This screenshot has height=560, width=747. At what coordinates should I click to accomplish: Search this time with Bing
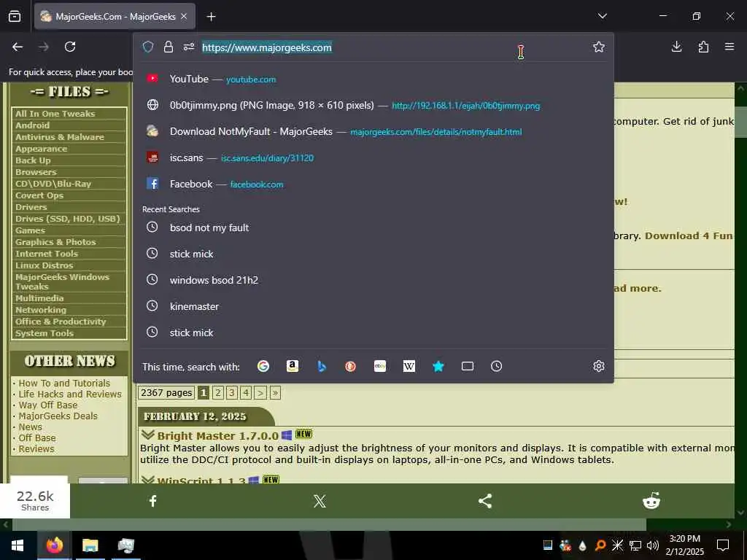coord(322,366)
